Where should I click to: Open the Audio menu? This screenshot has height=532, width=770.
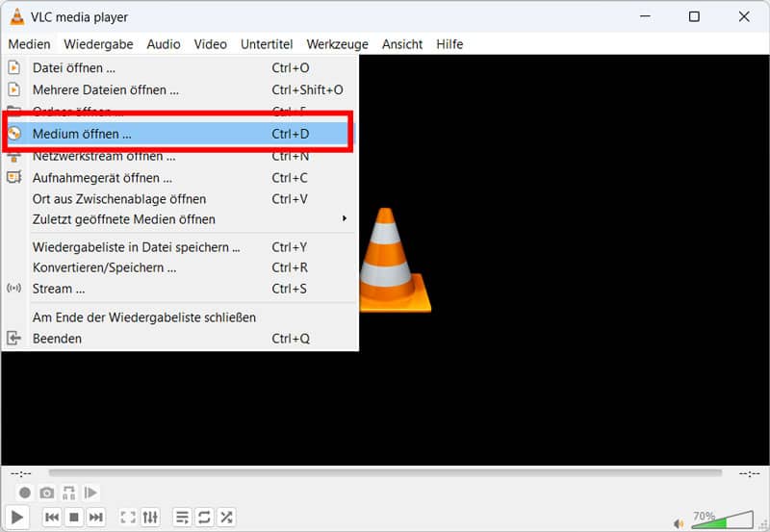coord(164,44)
